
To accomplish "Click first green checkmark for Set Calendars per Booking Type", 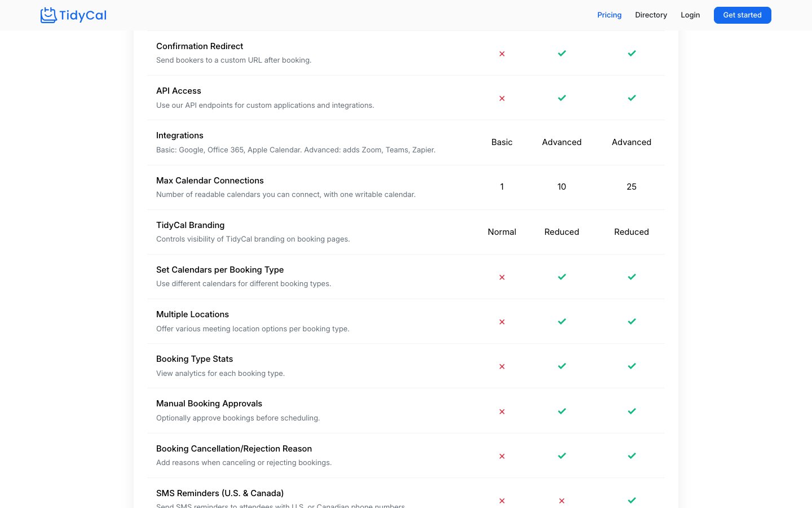I will (562, 277).
